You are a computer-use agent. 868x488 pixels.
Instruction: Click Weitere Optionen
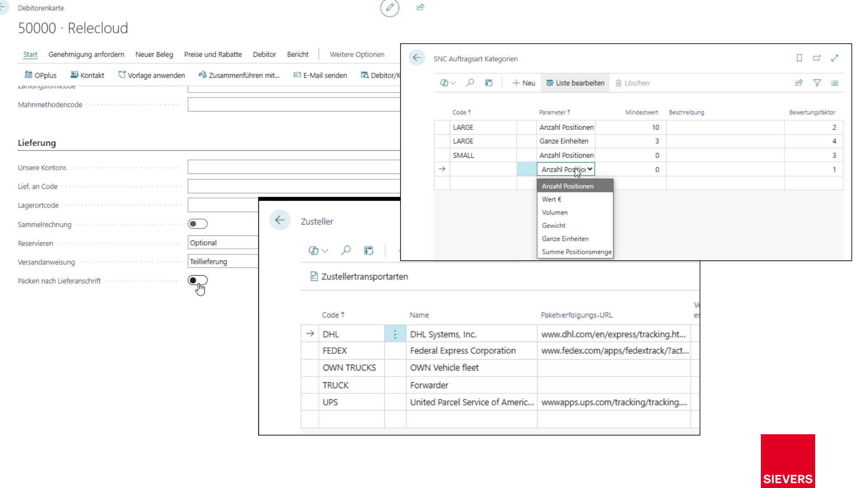pos(357,54)
